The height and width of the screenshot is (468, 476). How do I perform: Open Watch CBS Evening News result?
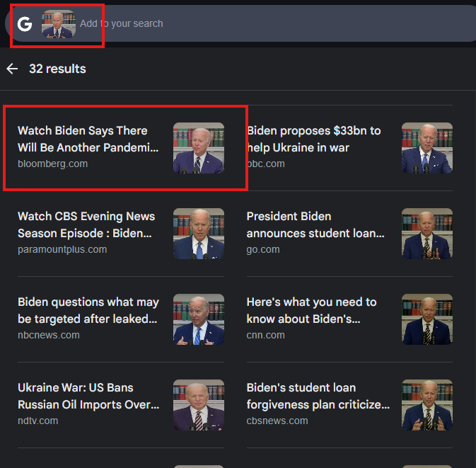(121, 234)
